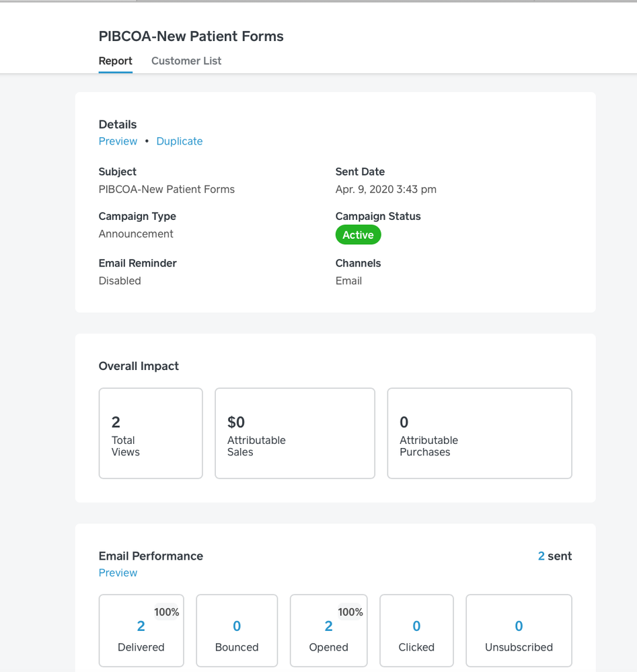Select the Attributable Sales card
The image size is (637, 672).
295,433
